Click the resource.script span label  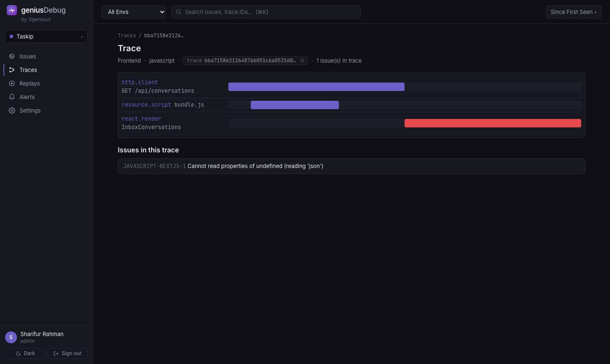(146, 105)
